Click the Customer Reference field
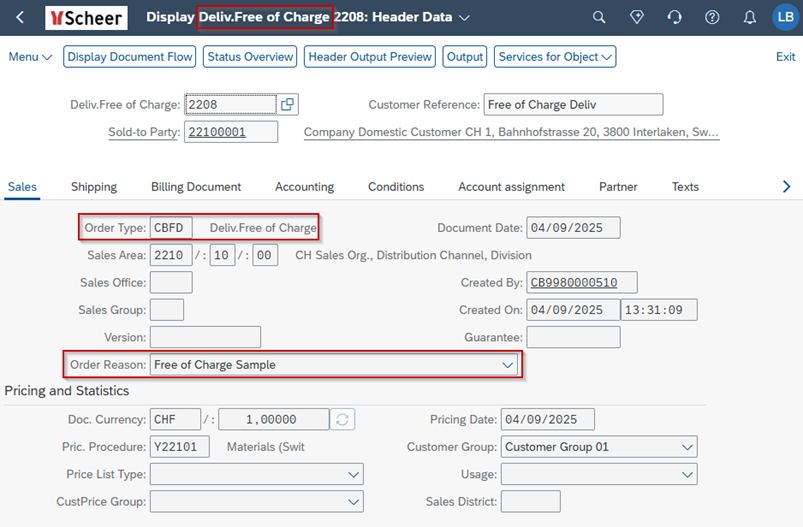 pos(573,104)
